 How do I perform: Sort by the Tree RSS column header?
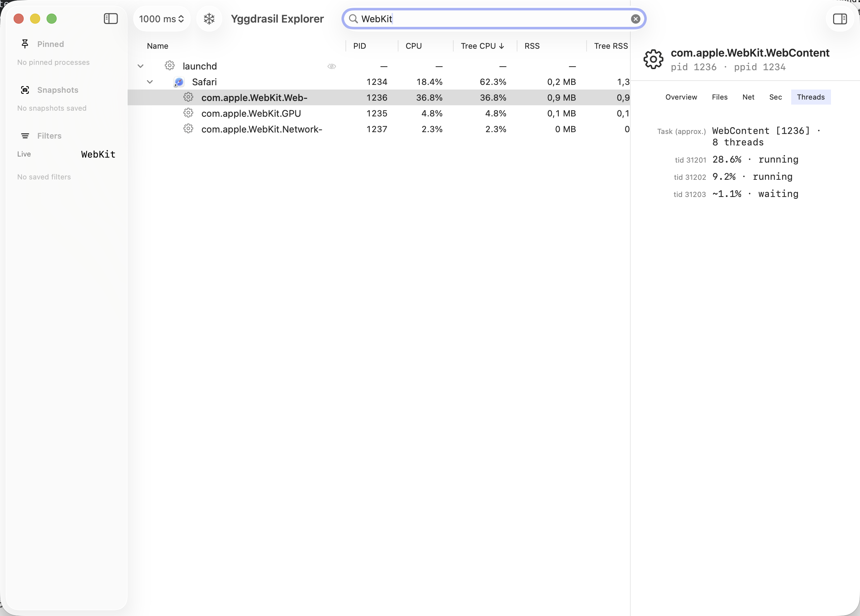click(611, 46)
